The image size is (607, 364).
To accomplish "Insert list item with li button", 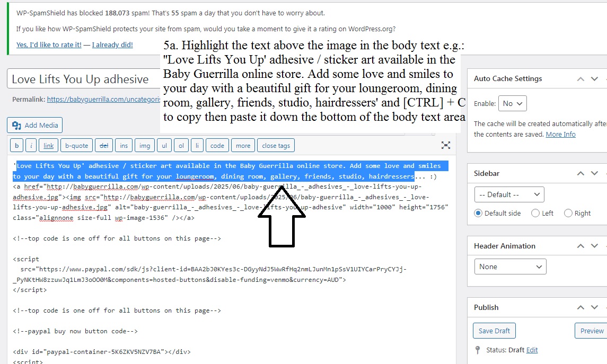I will [x=197, y=146].
